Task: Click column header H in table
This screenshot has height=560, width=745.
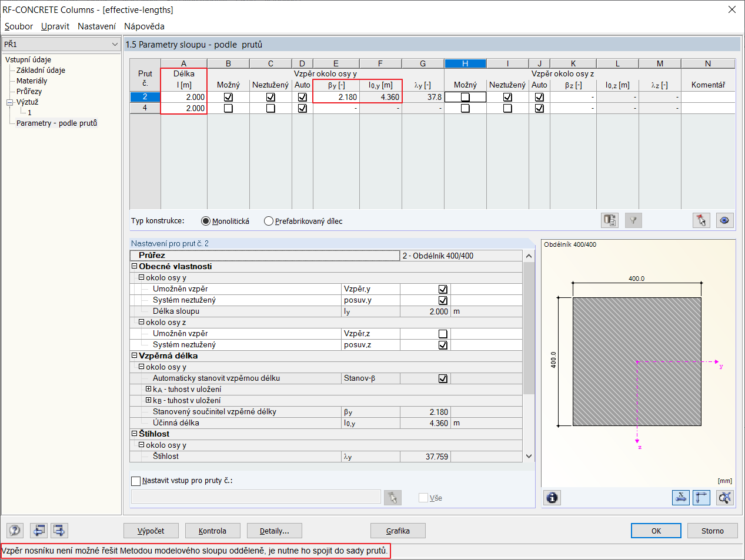Action: 465,63
